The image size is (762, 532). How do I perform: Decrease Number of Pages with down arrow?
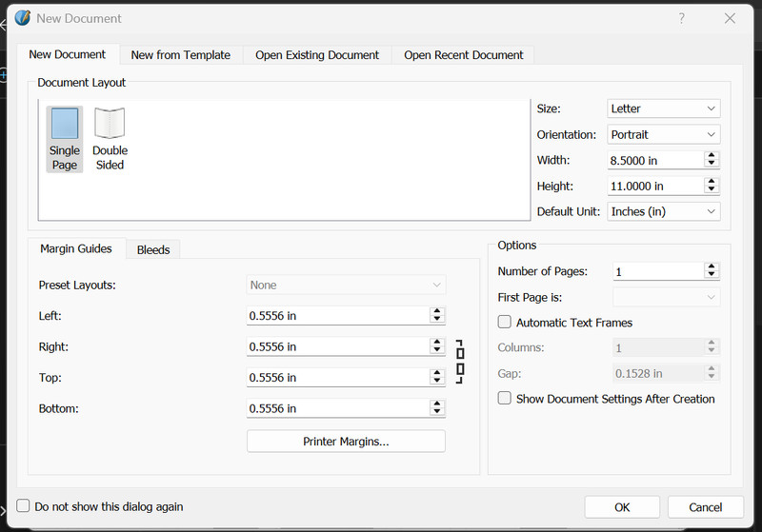point(712,275)
